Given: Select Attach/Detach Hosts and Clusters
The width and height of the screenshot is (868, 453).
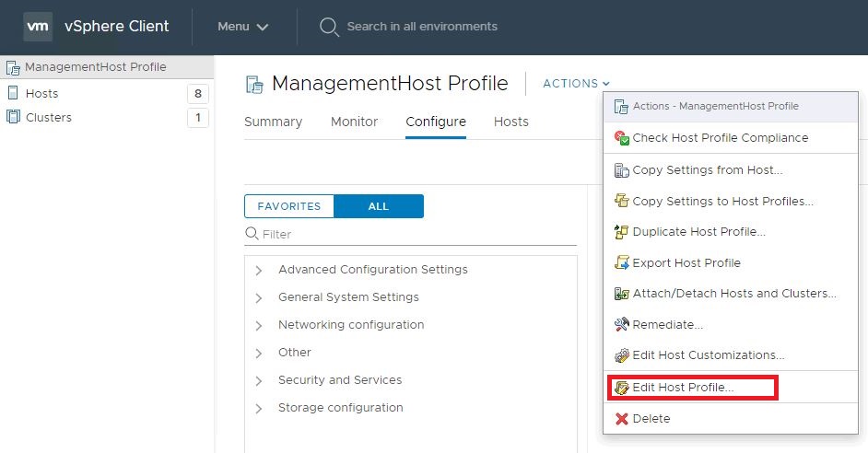Looking at the screenshot, I should tap(733, 294).
